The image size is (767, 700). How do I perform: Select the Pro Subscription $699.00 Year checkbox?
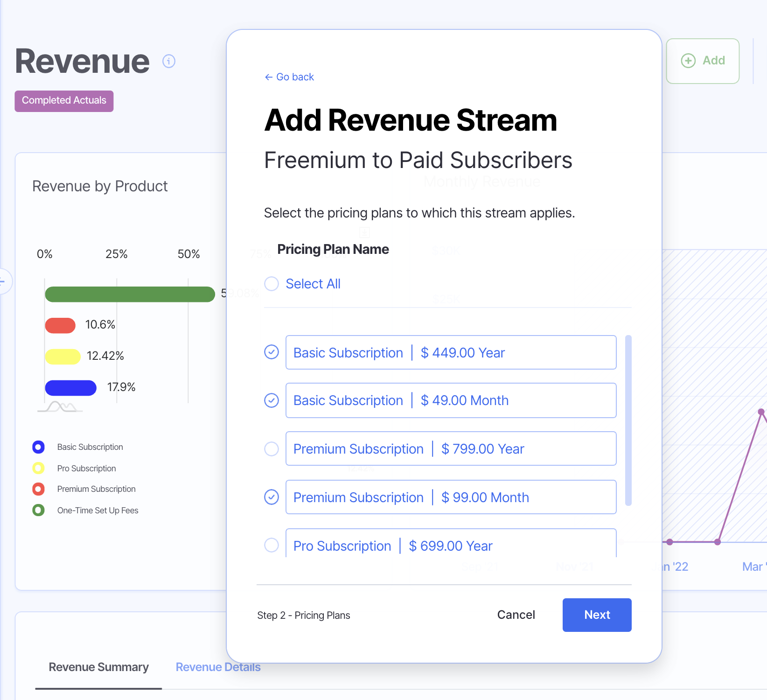272,545
